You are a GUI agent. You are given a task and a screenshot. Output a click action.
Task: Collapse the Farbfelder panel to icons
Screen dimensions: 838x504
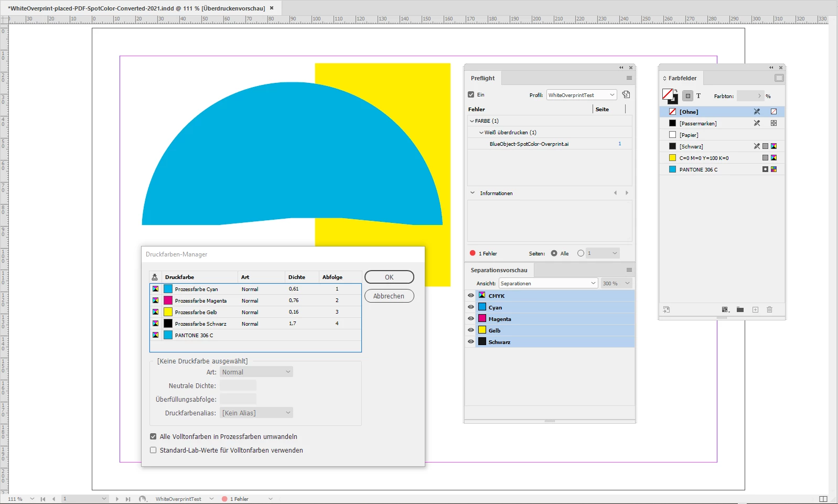click(x=771, y=68)
